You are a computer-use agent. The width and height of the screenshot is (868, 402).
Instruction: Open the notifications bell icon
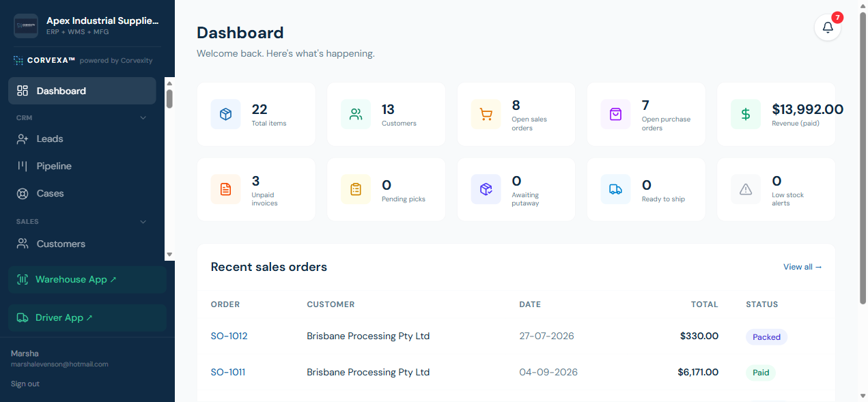pyautogui.click(x=828, y=27)
